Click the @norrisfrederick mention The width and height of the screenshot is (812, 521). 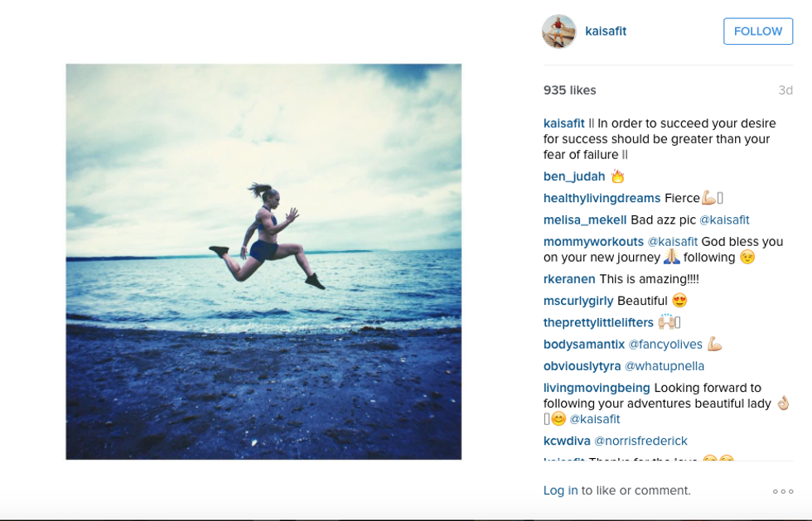(640, 441)
